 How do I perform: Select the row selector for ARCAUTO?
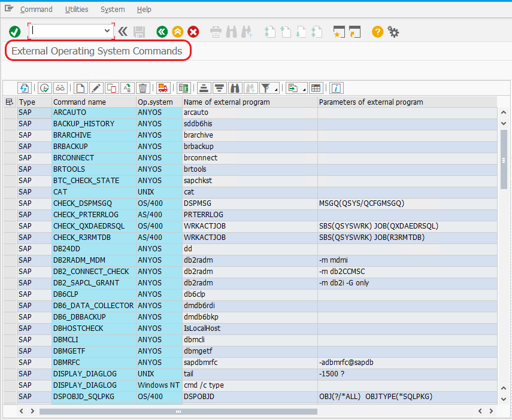(10, 112)
